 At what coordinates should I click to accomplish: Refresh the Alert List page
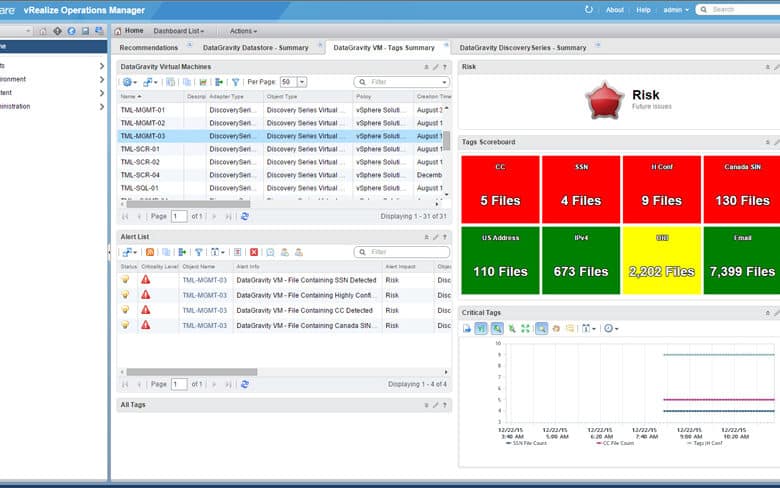click(x=245, y=384)
